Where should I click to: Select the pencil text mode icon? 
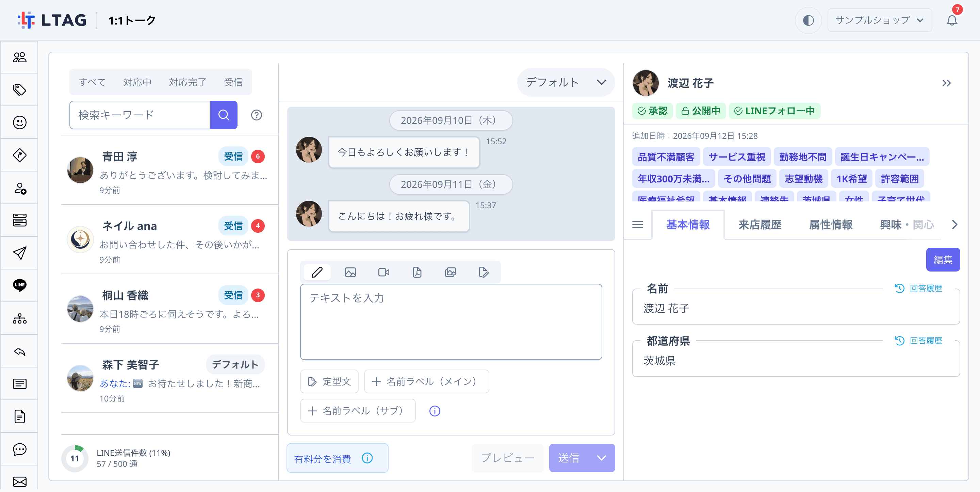coord(317,273)
